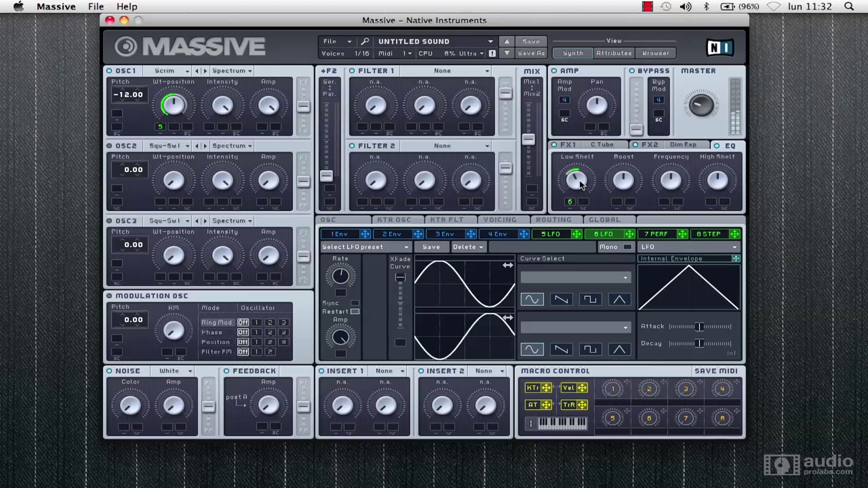The width and height of the screenshot is (868, 488).
Task: Click the Browser view button
Action: (x=655, y=53)
